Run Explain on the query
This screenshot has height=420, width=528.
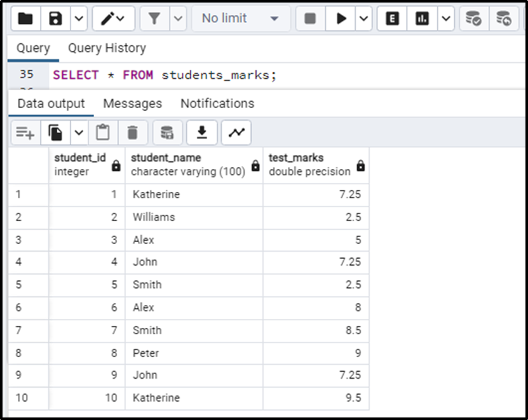391,18
